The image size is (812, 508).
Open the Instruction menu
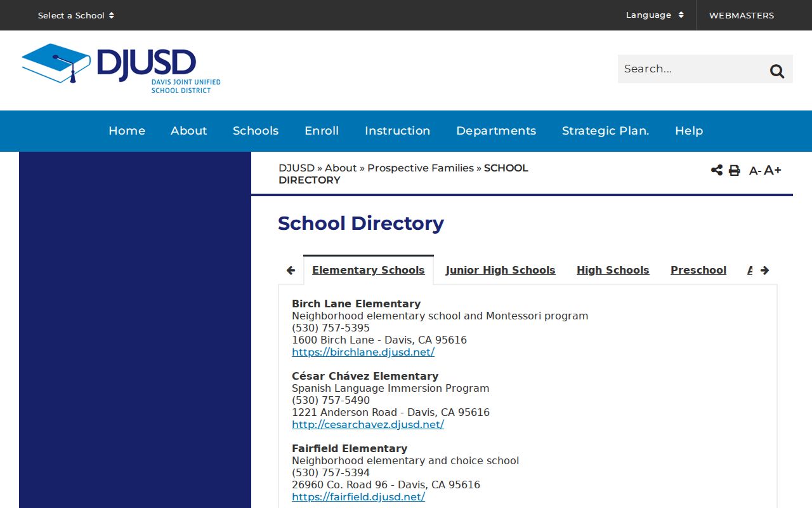click(398, 131)
